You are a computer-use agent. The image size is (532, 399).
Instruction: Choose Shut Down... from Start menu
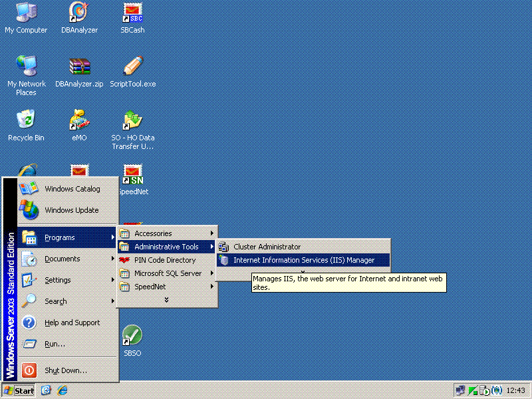(67, 370)
